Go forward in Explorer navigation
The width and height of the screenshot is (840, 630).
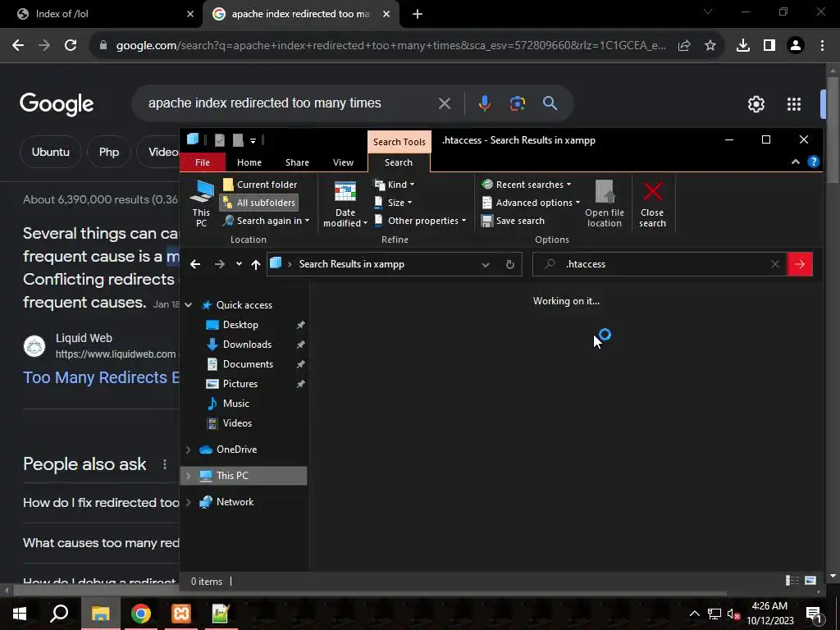pyautogui.click(x=220, y=264)
